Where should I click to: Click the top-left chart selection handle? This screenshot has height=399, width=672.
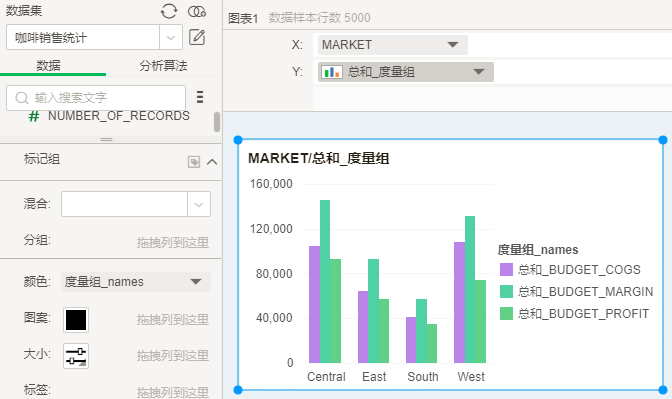[238, 140]
